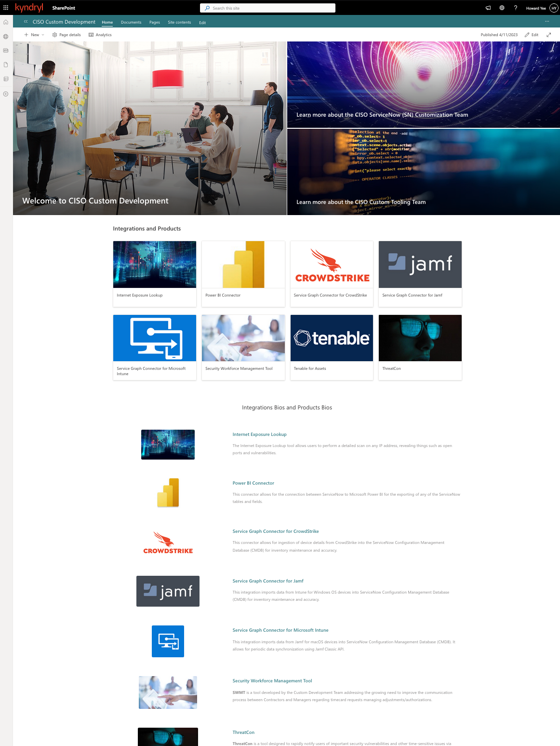Click the Security Workforce Management bio image
Image resolution: width=560 pixels, height=746 pixels.
[x=168, y=692]
